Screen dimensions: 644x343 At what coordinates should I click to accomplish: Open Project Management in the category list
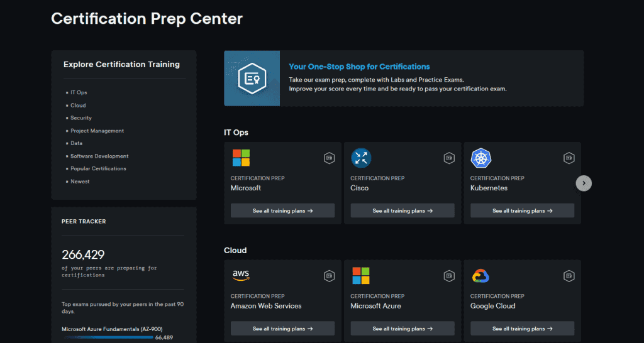(x=97, y=131)
